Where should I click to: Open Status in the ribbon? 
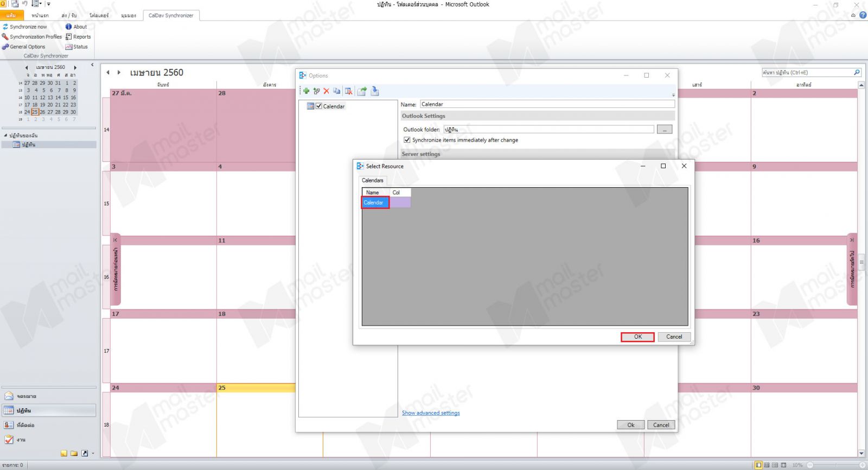(76, 47)
